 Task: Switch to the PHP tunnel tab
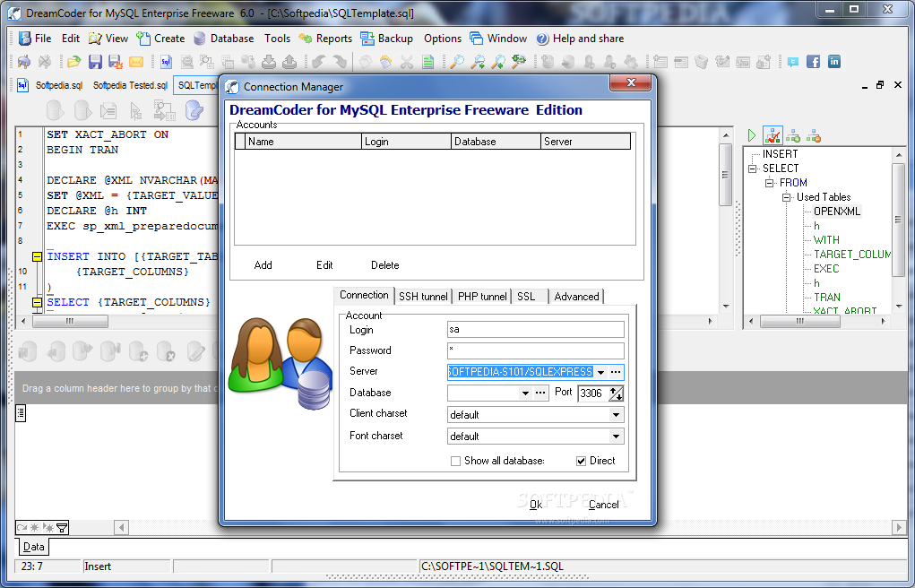482,297
